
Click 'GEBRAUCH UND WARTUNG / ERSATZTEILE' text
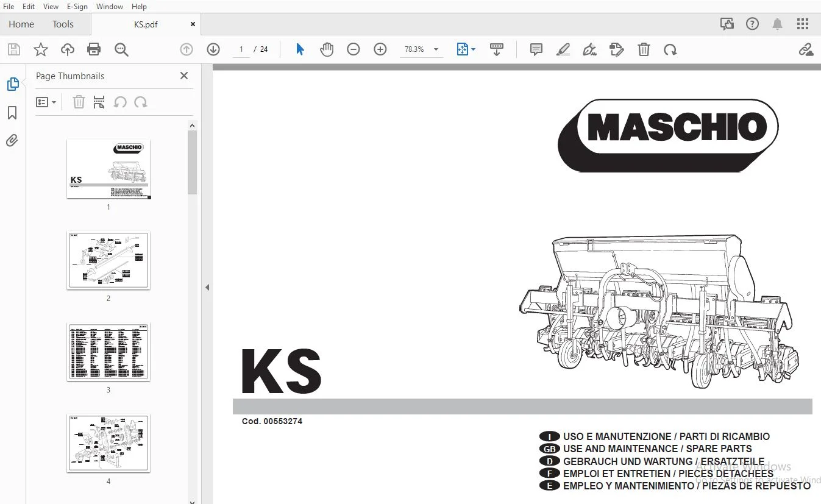coord(664,461)
